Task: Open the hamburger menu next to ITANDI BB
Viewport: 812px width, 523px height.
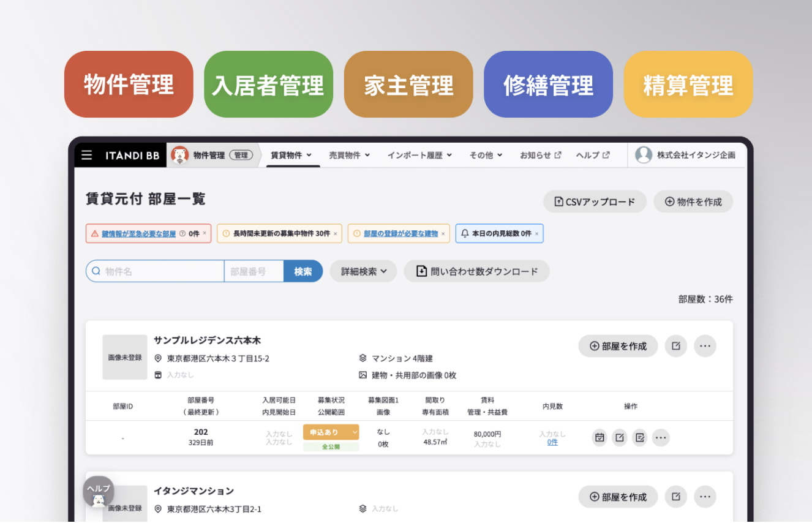Action: coord(86,155)
